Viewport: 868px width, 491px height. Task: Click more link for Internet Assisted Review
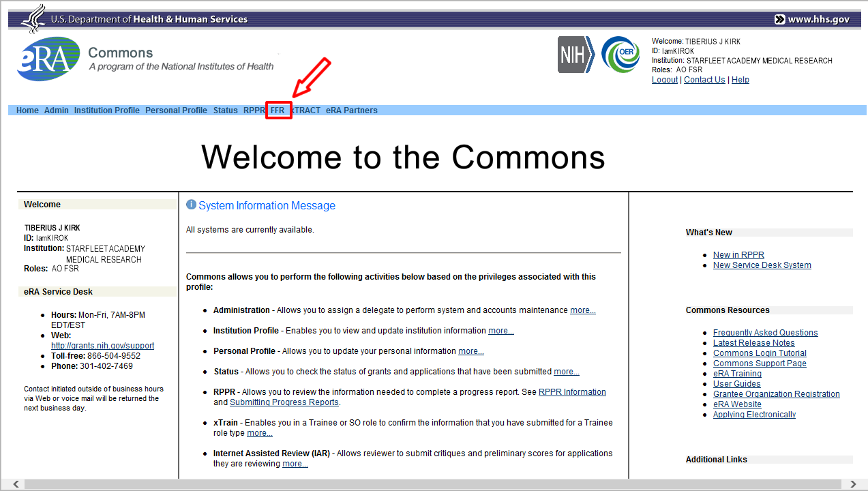[x=295, y=464]
